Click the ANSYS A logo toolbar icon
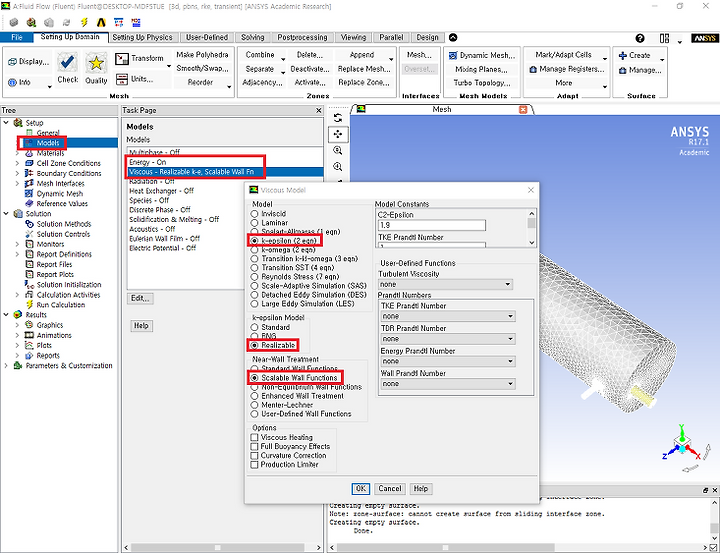The width and height of the screenshot is (720, 553). [x=101, y=22]
